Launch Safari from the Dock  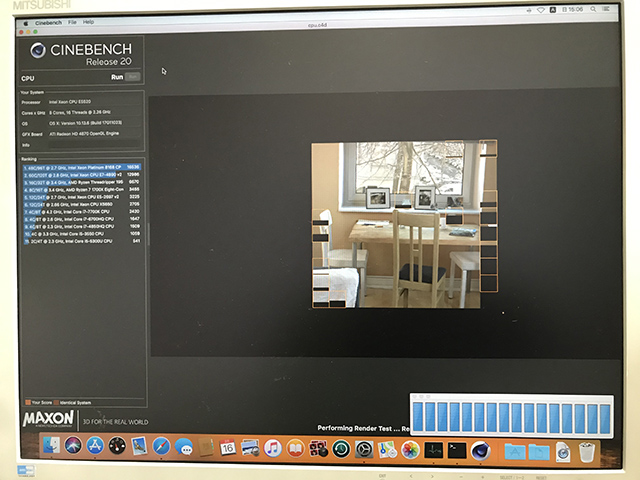click(x=161, y=447)
